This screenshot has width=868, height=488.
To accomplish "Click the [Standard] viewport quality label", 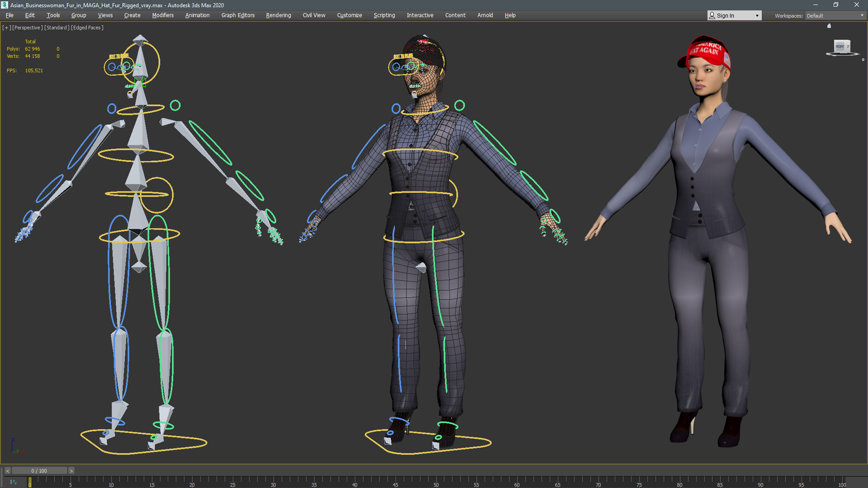I will (57, 28).
